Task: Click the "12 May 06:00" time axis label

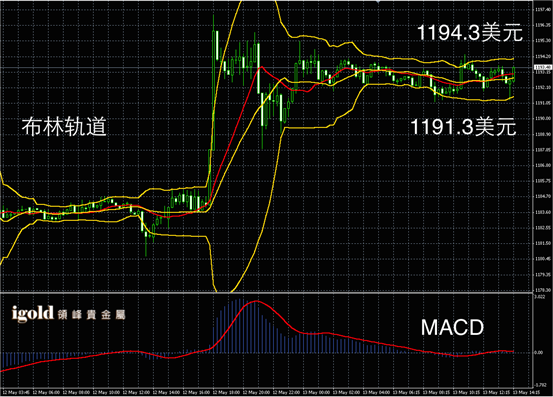Action: [46, 392]
